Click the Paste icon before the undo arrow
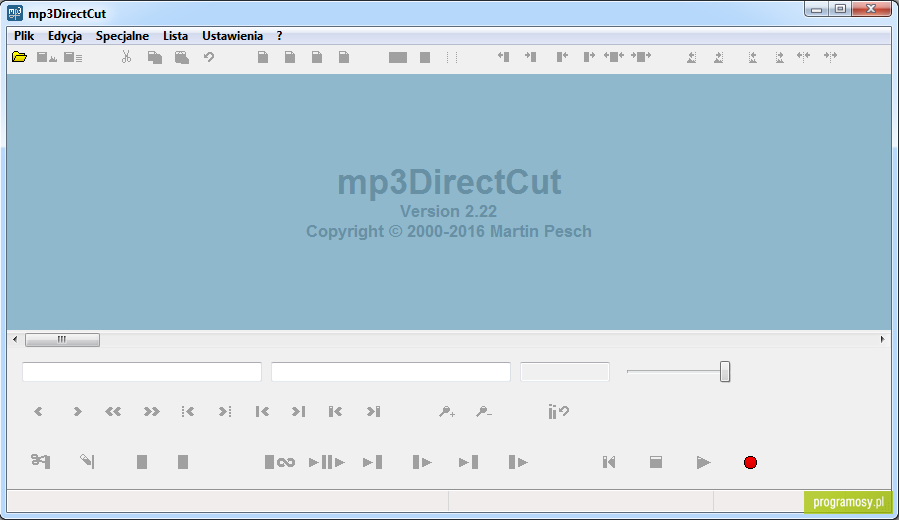This screenshot has height=520, width=899. (182, 57)
